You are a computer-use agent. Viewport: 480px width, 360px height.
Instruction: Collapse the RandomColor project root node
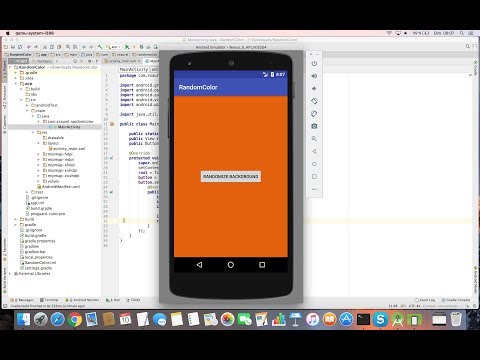[10, 67]
